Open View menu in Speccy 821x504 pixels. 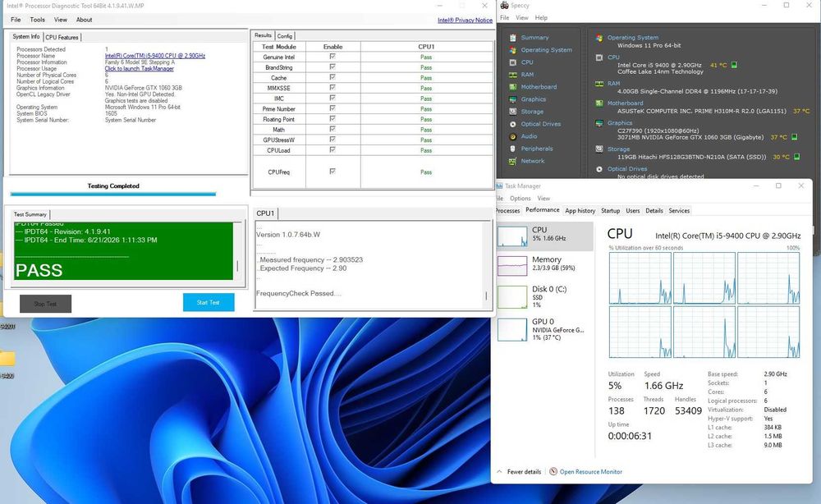522,18
